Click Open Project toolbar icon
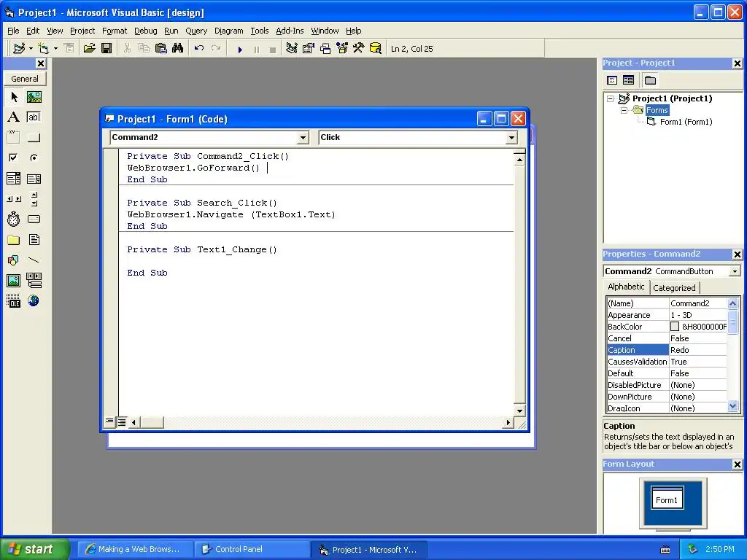The width and height of the screenshot is (747, 560). pyautogui.click(x=90, y=49)
